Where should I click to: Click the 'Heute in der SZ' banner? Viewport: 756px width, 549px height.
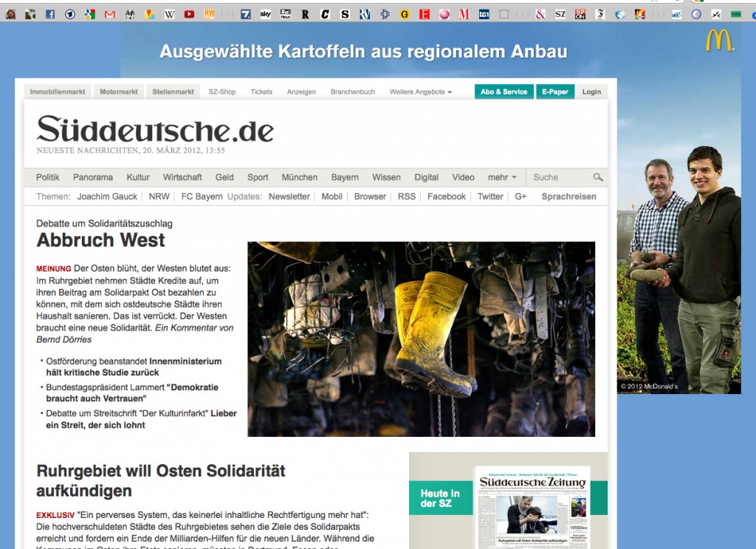coord(440,498)
